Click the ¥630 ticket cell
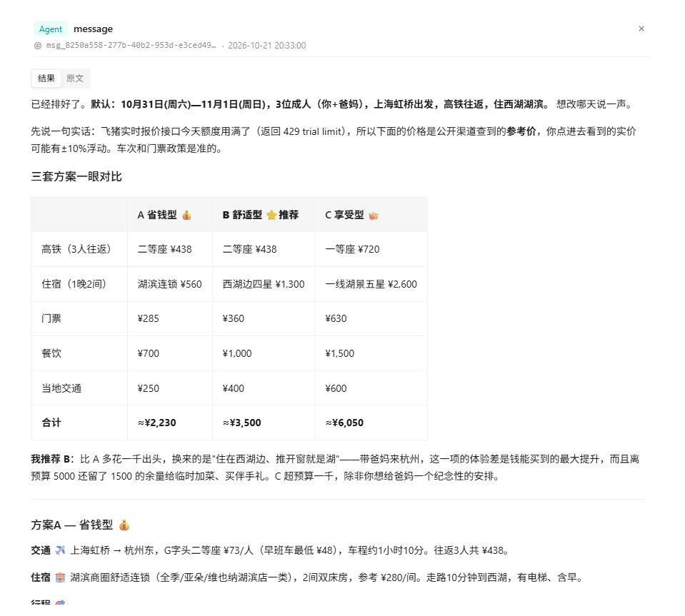The width and height of the screenshot is (685, 616). coord(371,318)
